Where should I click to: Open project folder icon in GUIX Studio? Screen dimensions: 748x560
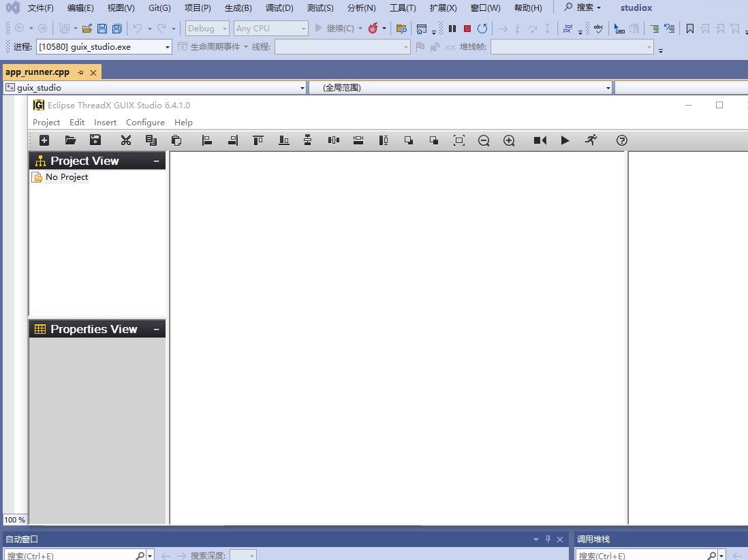(x=71, y=140)
